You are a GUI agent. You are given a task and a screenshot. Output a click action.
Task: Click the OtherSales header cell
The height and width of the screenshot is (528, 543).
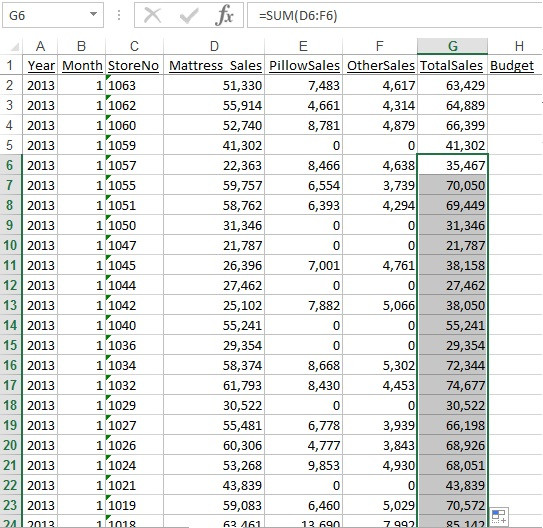click(380, 65)
